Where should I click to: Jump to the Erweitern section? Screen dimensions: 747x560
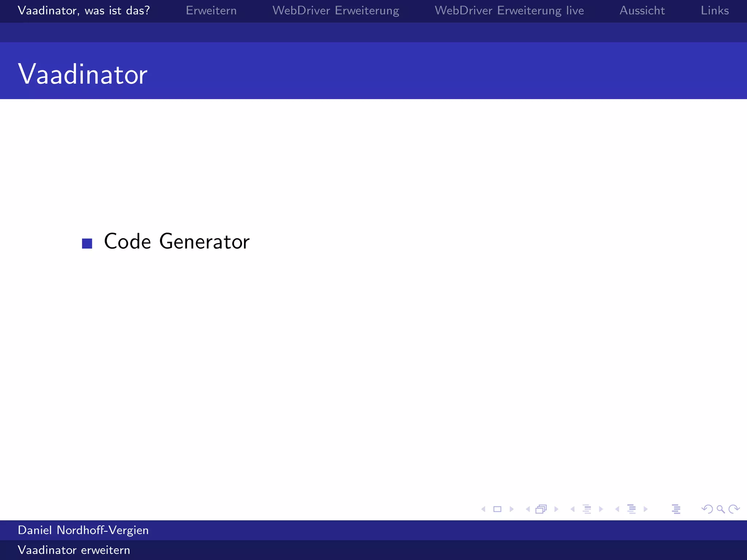click(211, 11)
